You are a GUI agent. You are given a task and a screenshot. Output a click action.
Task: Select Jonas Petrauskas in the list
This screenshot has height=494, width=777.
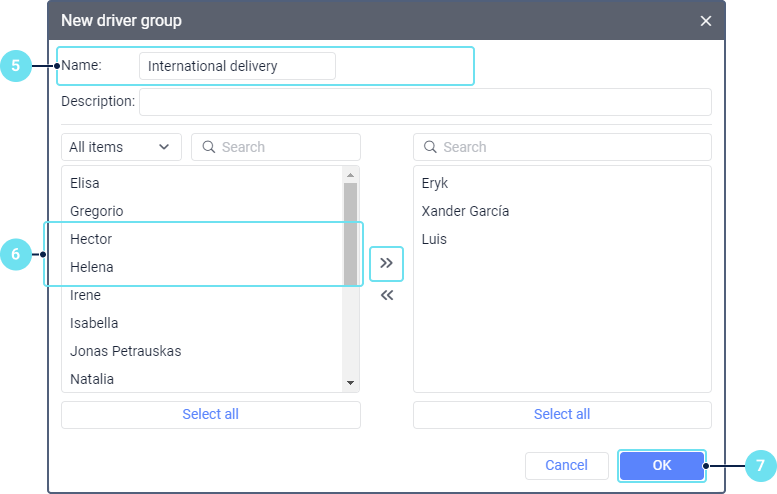(125, 351)
